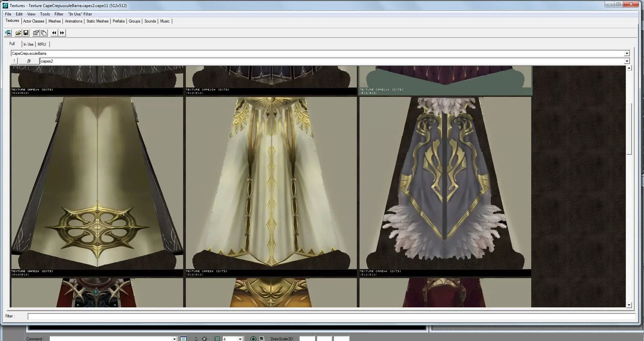Switch to the Prefabs tab
Image resolution: width=644 pixels, height=341 pixels.
coord(118,21)
